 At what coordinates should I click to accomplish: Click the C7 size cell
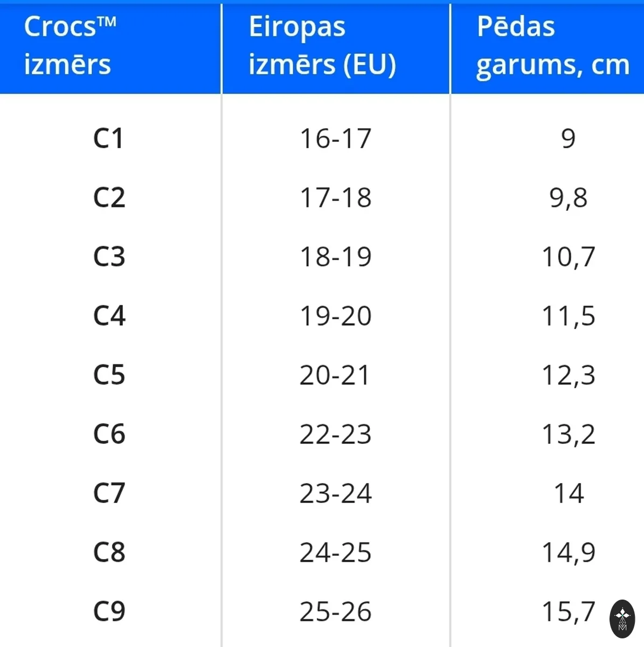[109, 493]
